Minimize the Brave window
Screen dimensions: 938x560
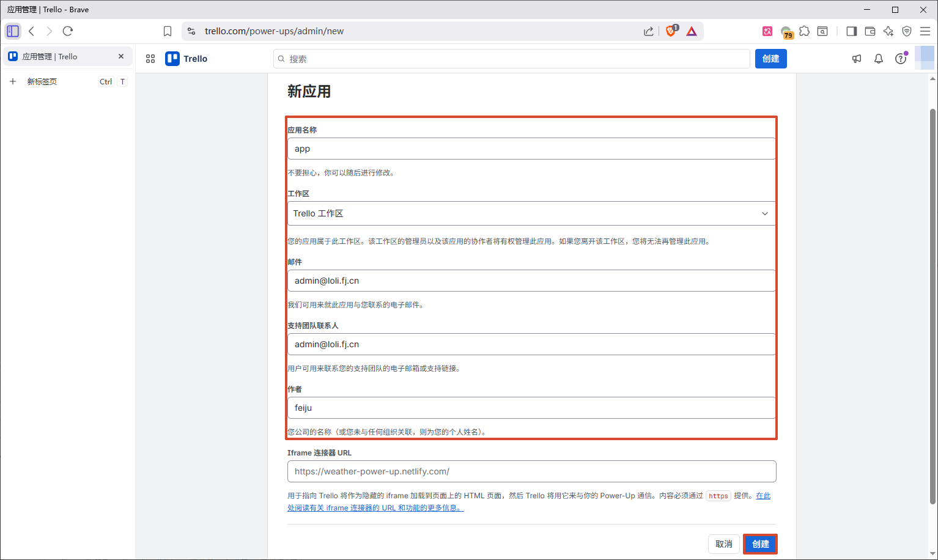tap(867, 9)
